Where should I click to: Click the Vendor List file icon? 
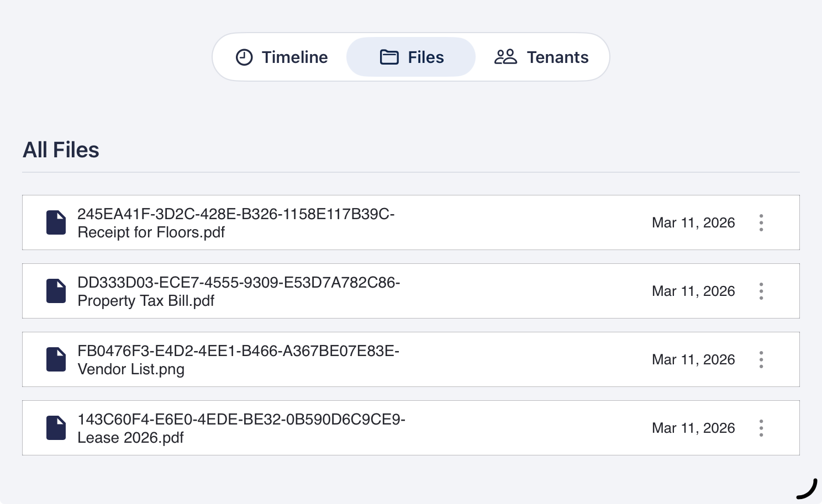(56, 359)
